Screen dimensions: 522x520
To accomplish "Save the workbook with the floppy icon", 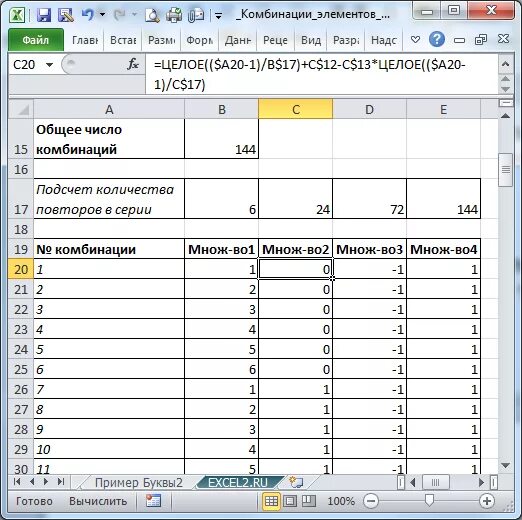I will tap(44, 15).
